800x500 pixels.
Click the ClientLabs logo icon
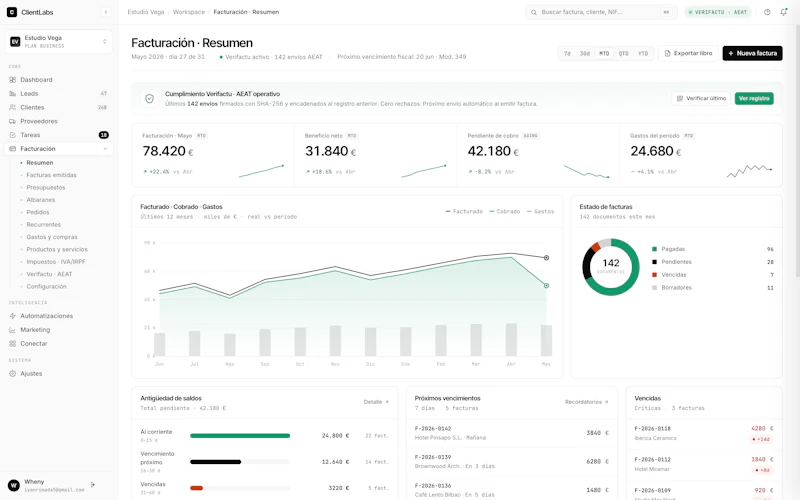(11, 12)
